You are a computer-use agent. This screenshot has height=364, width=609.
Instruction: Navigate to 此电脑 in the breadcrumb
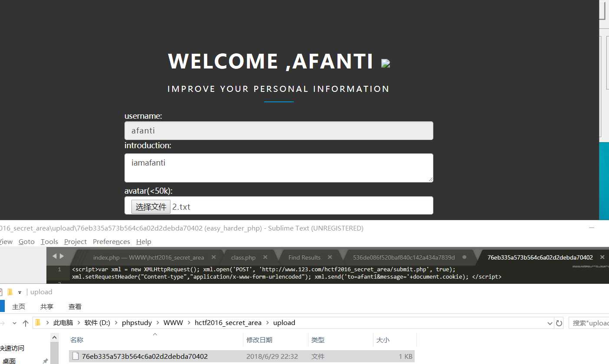point(63,323)
